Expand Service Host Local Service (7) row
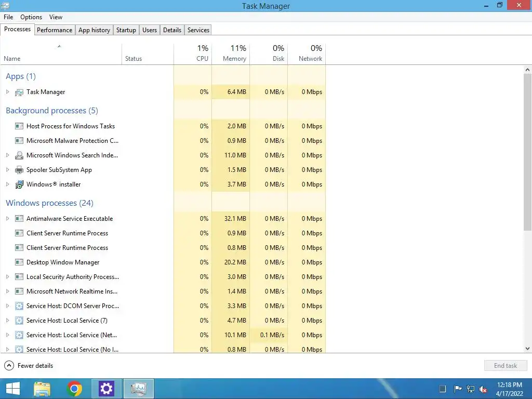 coord(7,321)
